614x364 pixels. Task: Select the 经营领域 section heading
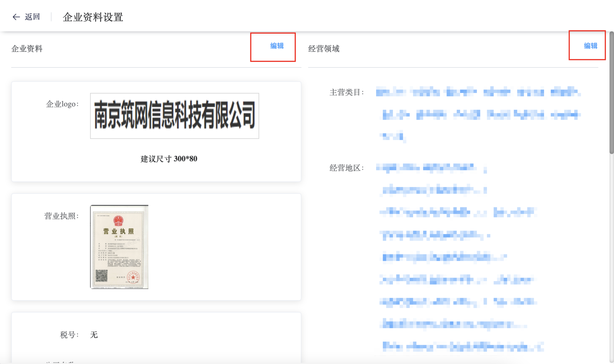click(x=324, y=49)
